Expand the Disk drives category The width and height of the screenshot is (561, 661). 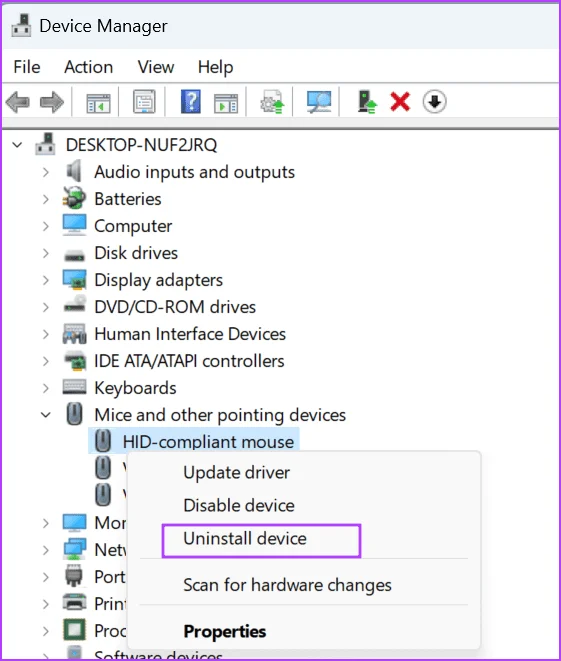coord(46,253)
